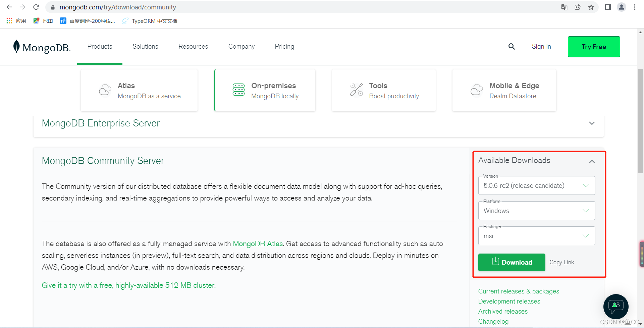Click the lock icon in the address bar
Image resolution: width=644 pixels, height=328 pixels.
pyautogui.click(x=53, y=7)
